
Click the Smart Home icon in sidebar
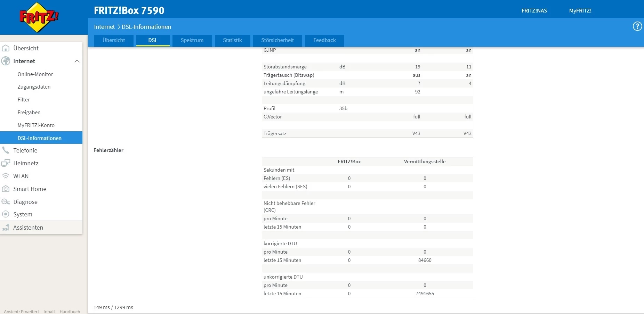coord(6,189)
